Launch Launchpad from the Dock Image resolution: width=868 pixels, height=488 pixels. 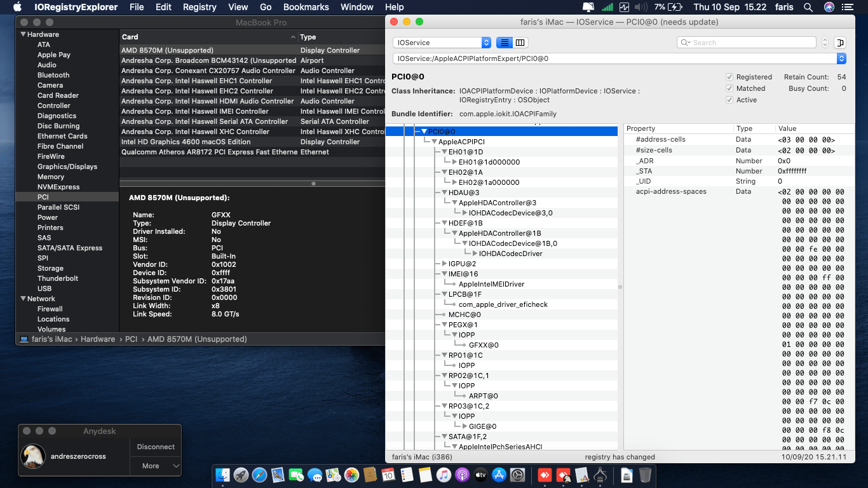click(x=241, y=475)
